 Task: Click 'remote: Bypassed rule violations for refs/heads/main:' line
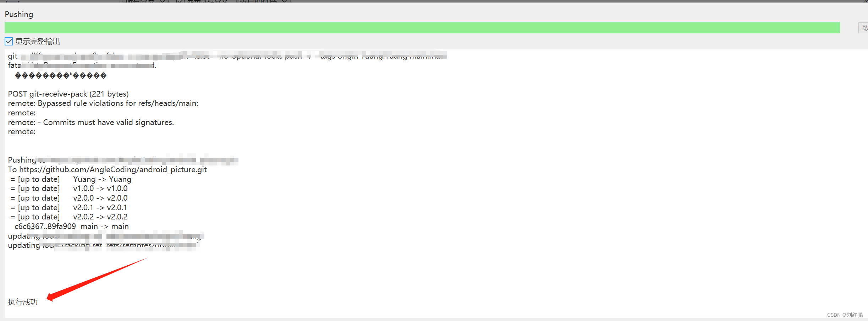pos(103,103)
